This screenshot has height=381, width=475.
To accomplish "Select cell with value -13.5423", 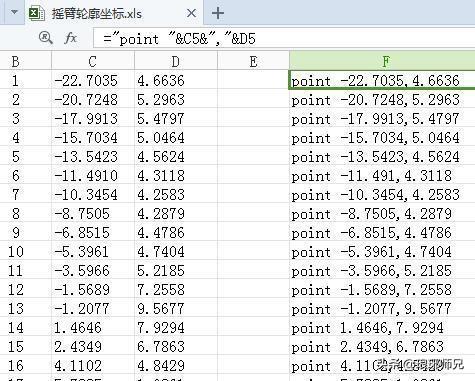I will (x=93, y=156).
